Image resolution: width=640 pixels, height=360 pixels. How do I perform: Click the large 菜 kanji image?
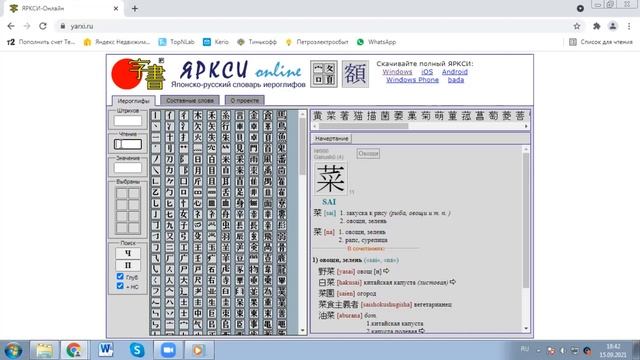coord(330,179)
